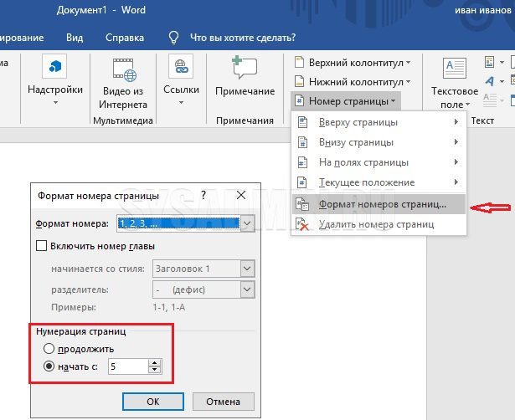Choose Удалить номера страниц menu item

[379, 224]
